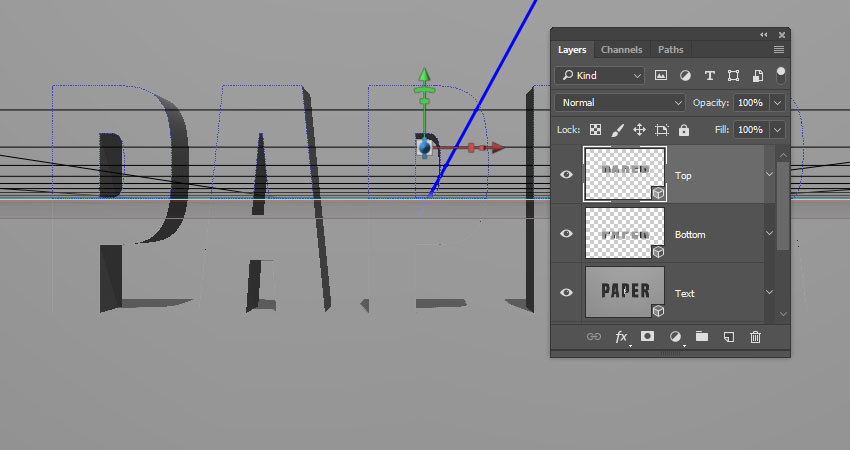Toggle layer filtering on/off switch
Screen dimensions: 850x450
pos(781,75)
